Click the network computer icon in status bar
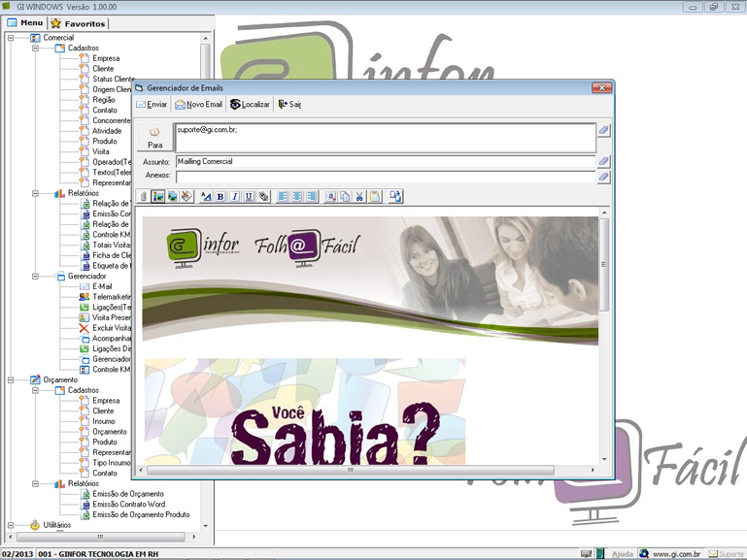 (x=587, y=554)
